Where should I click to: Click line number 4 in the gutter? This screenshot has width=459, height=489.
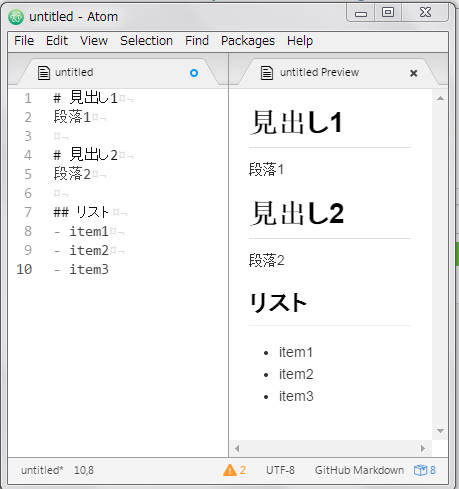pyautogui.click(x=28, y=155)
